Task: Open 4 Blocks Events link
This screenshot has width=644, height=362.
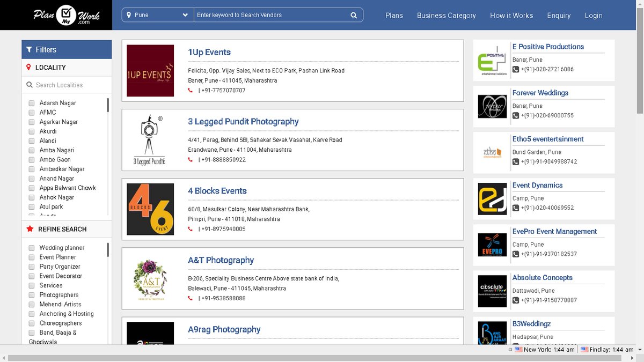Action: [x=217, y=191]
